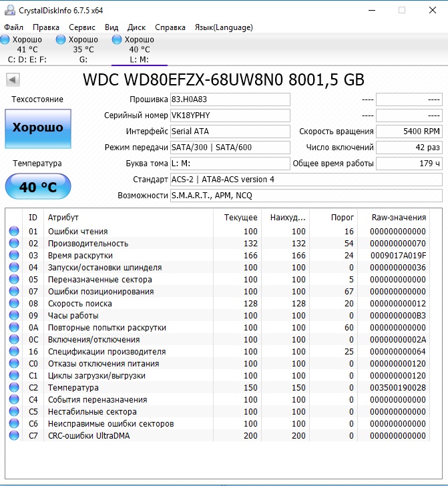Click raw value 0009017A019F

(399, 256)
